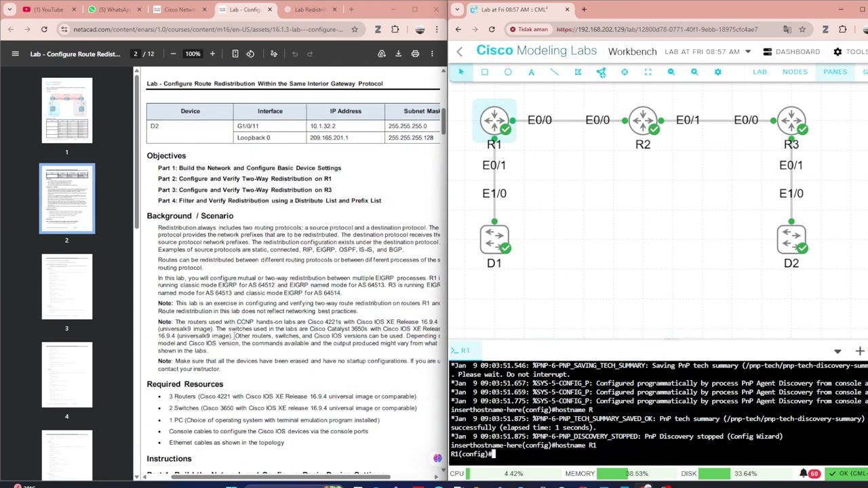Image resolution: width=868 pixels, height=488 pixels.
Task: Click the R2 router node
Action: [x=643, y=121]
